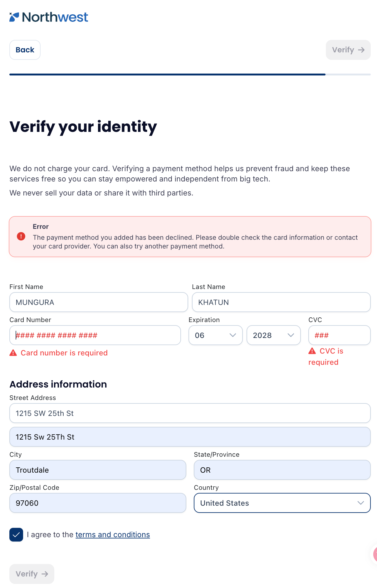Expand the Country dropdown
Image resolution: width=377 pixels, height=588 pixels.
click(x=282, y=503)
